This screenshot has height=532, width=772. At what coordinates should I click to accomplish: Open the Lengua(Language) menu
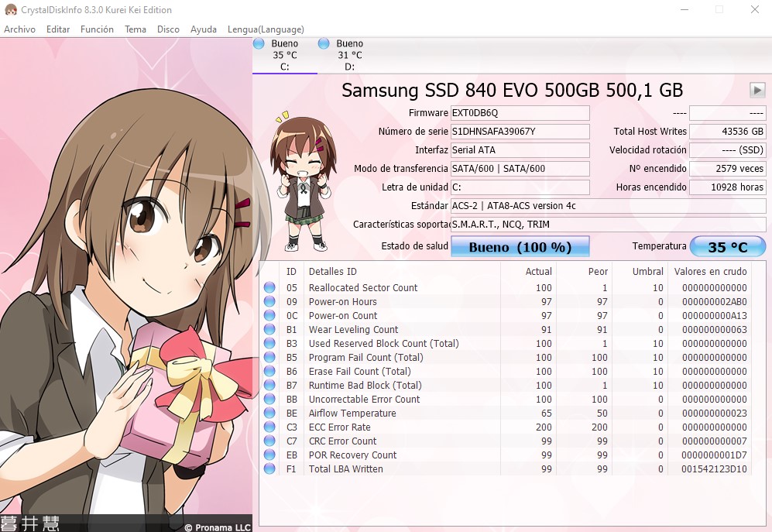pos(266,29)
